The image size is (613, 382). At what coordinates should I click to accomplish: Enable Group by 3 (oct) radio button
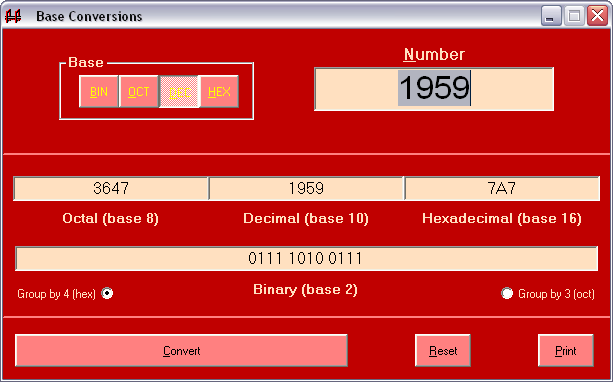[x=507, y=293]
